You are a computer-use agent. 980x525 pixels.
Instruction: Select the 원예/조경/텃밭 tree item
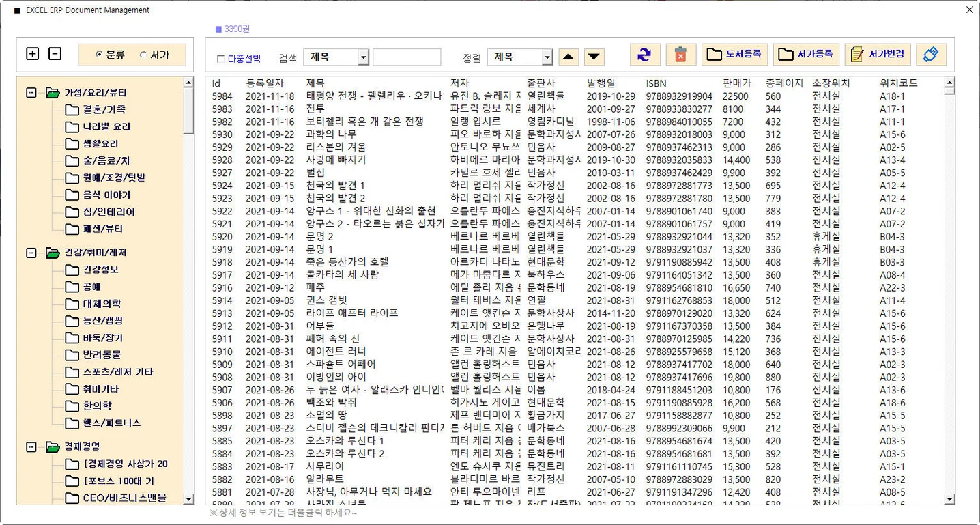click(114, 178)
